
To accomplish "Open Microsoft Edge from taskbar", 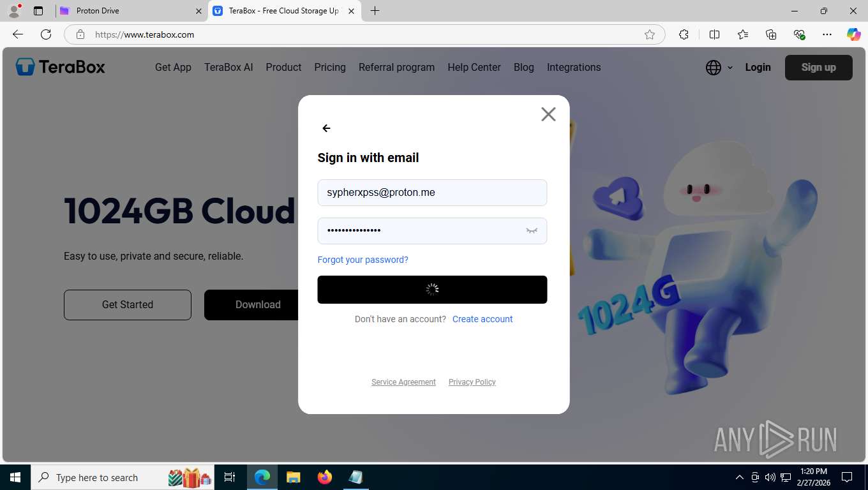I will coord(262,477).
